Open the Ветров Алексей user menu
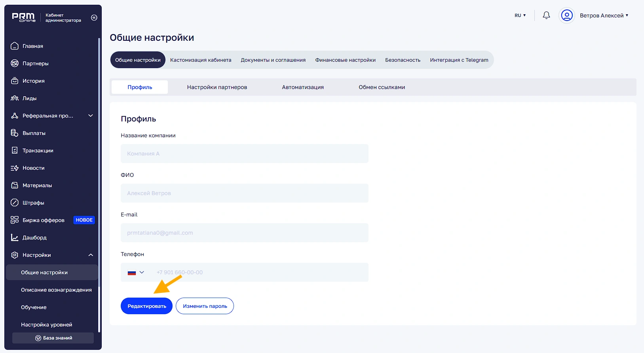Image resolution: width=644 pixels, height=353 pixels. coord(604,15)
